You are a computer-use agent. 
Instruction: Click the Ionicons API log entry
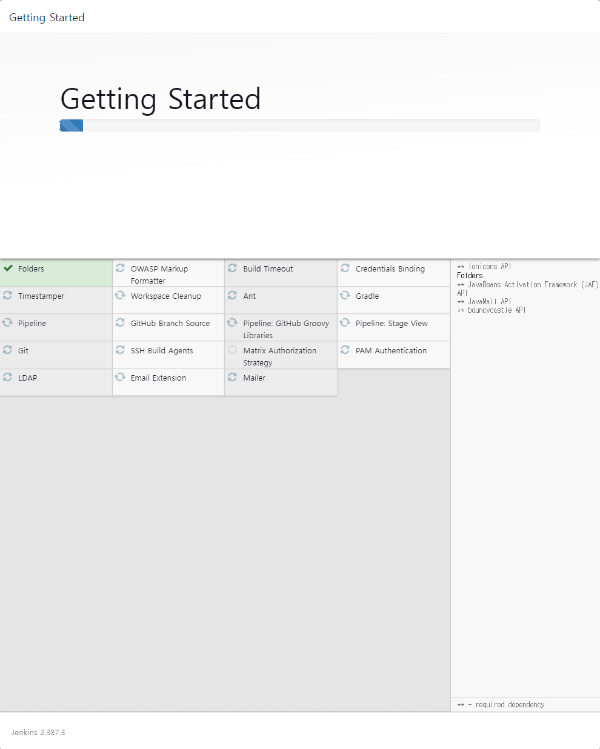(484, 267)
